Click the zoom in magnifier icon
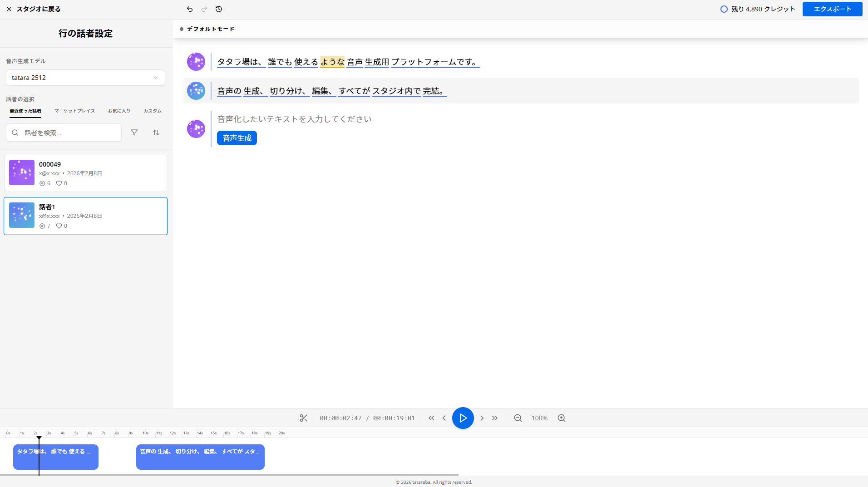This screenshot has width=868, height=487. coord(561,418)
